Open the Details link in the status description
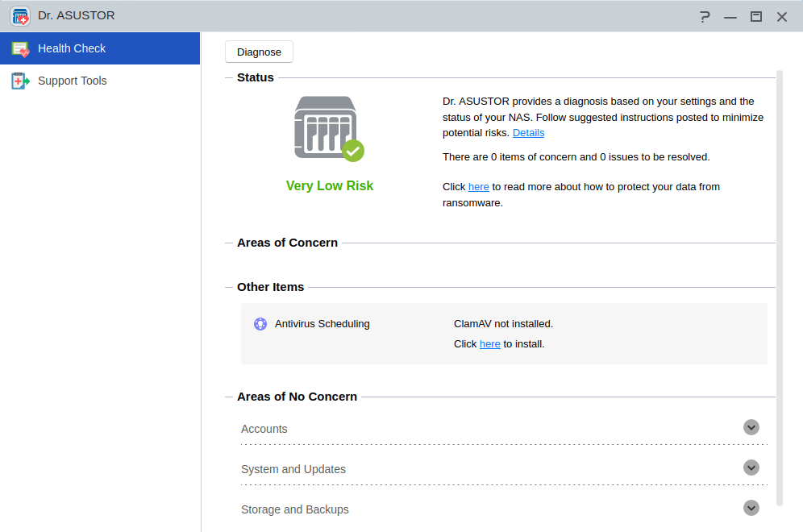 point(529,133)
